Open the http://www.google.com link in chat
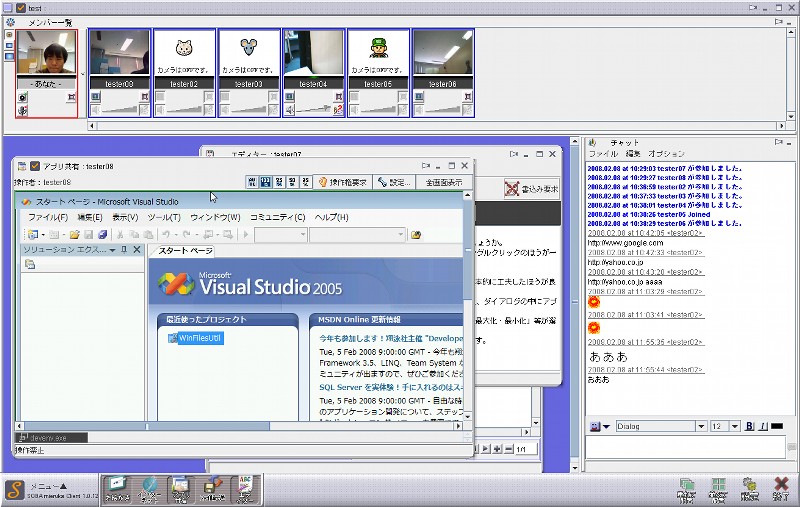 pos(625,243)
